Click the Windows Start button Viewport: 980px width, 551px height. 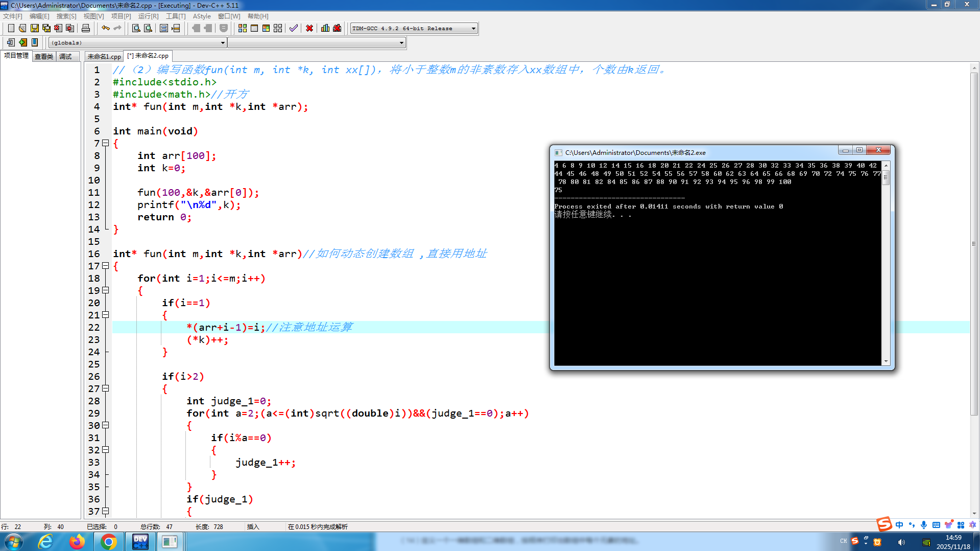14,542
